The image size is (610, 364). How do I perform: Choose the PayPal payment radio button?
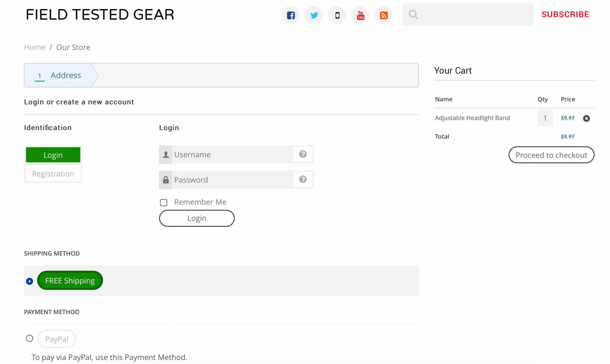coord(30,338)
